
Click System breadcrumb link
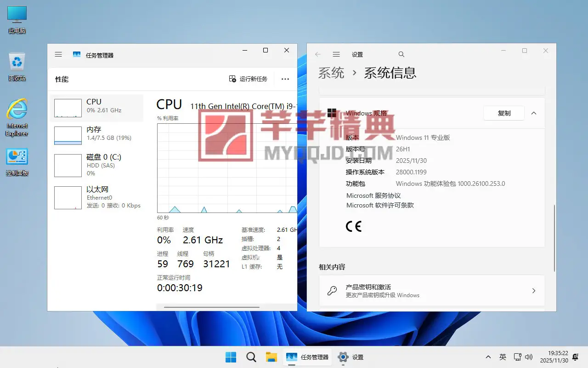pos(331,73)
